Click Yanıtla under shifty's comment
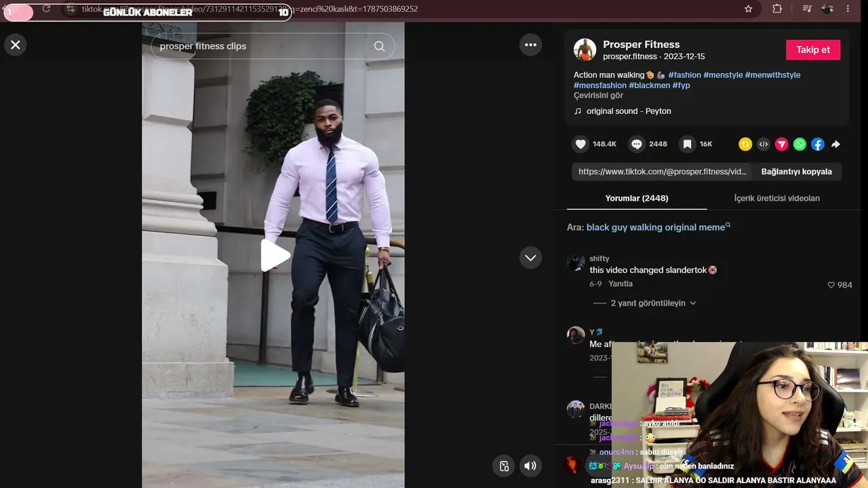868x488 pixels. tap(620, 284)
